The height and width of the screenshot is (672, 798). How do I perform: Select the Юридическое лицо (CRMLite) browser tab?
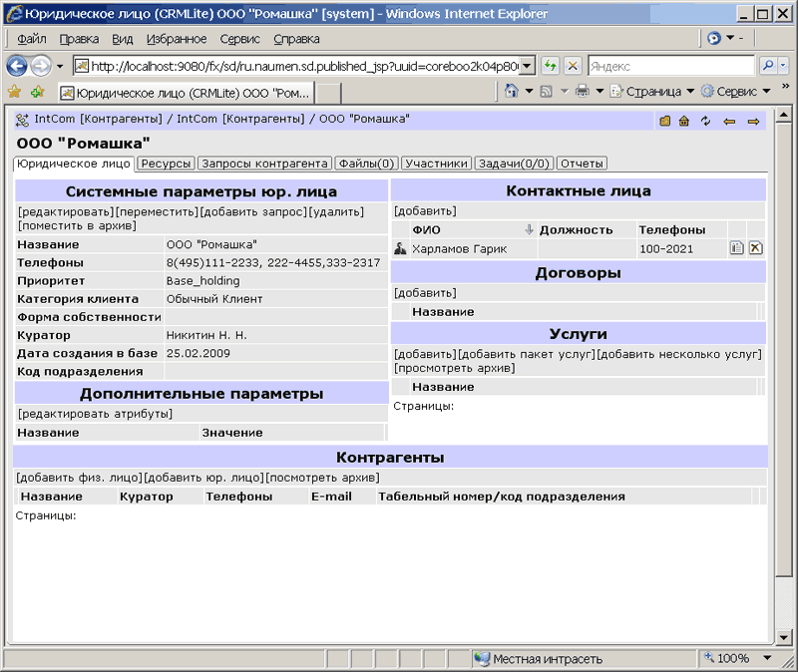tap(186, 93)
